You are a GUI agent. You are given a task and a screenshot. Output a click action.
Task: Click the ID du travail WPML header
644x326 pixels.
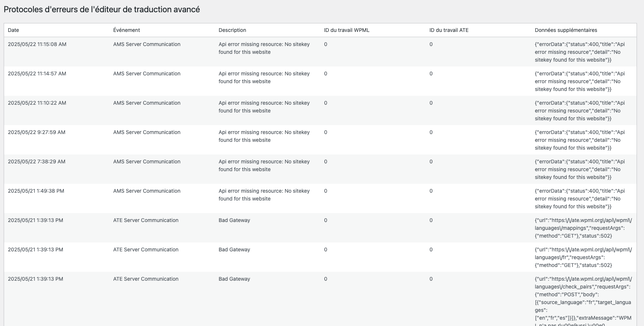tap(347, 30)
